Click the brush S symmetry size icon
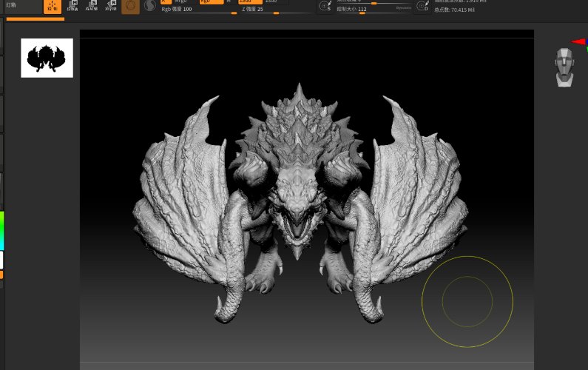588x370 pixels. pyautogui.click(x=325, y=6)
